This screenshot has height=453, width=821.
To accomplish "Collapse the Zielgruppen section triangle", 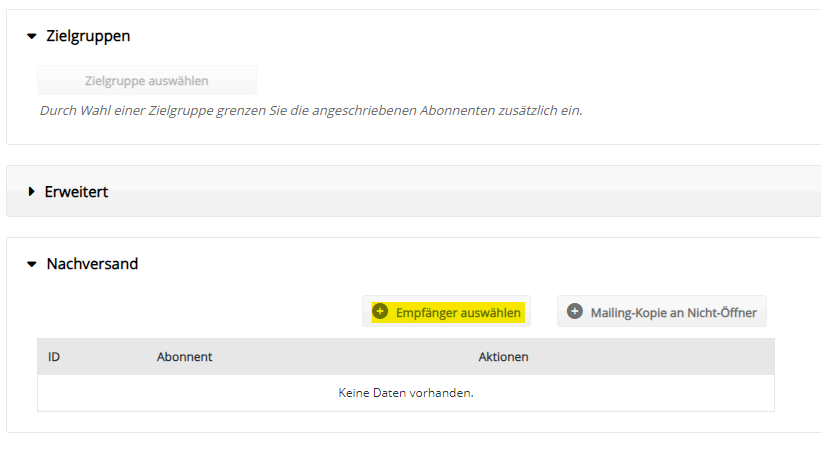I will pyautogui.click(x=32, y=36).
